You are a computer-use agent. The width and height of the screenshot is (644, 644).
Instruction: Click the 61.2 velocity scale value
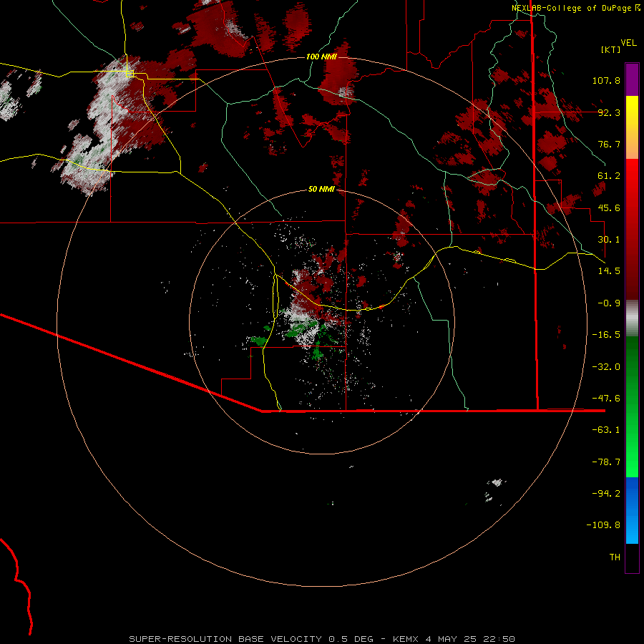click(x=609, y=176)
